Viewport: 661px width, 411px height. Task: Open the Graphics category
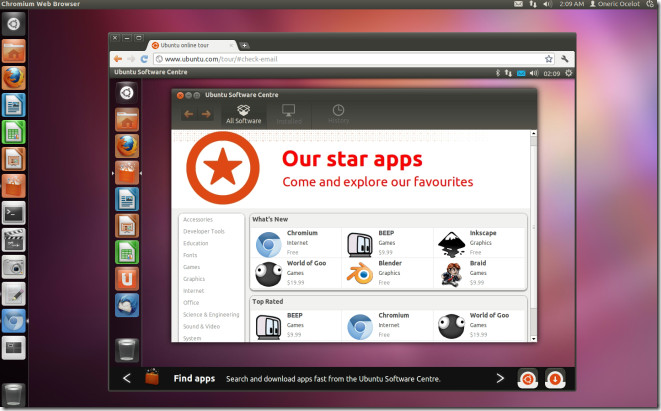click(x=194, y=279)
